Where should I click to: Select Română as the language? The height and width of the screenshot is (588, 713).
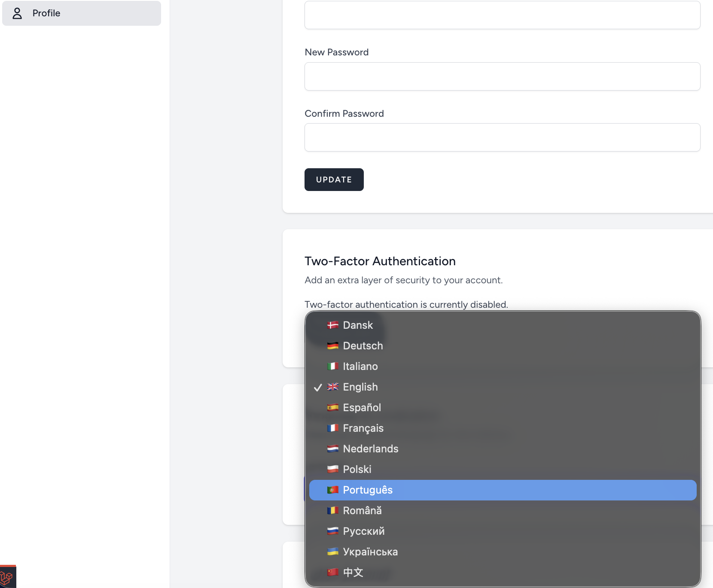tap(363, 510)
